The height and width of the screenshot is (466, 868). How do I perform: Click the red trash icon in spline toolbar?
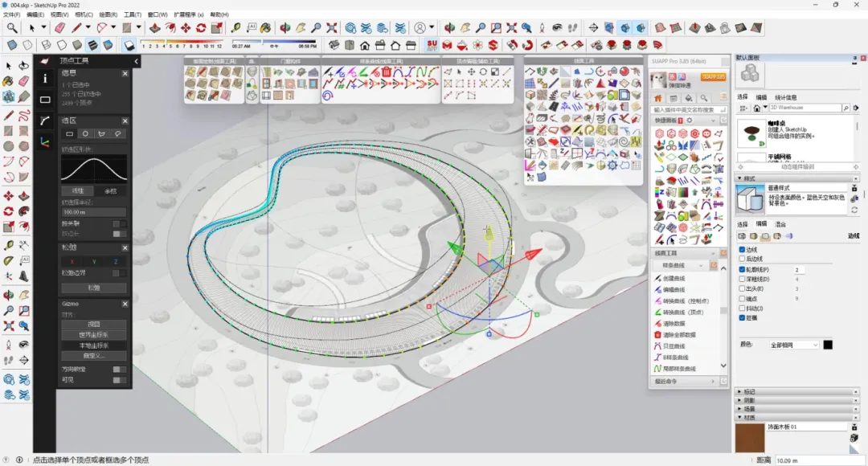pyautogui.click(x=386, y=72)
